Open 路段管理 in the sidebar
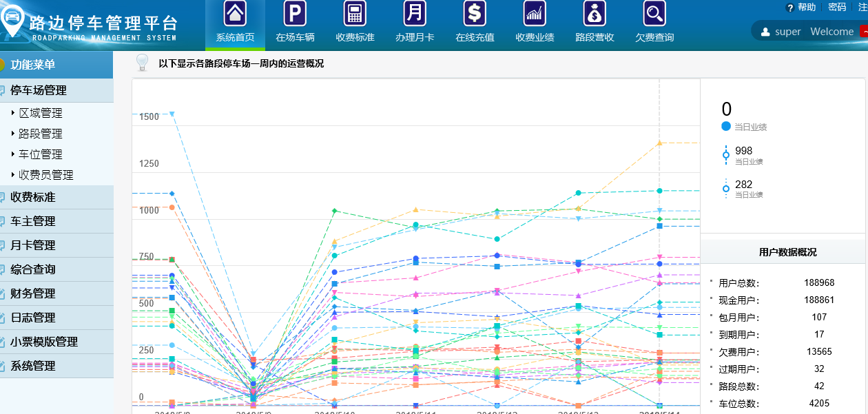 coord(41,134)
